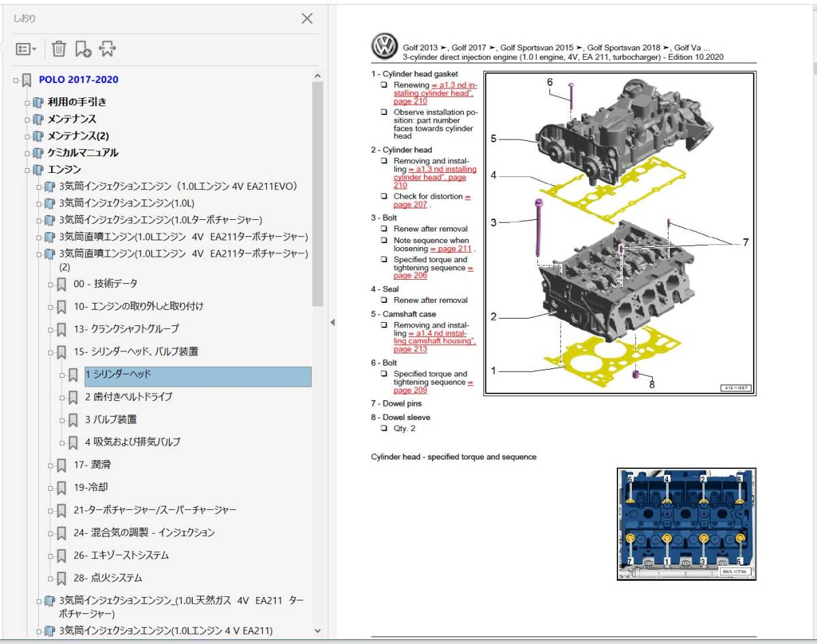The height and width of the screenshot is (644, 817).
Task: Click the exploded cylinder head diagram
Action: pos(620,234)
